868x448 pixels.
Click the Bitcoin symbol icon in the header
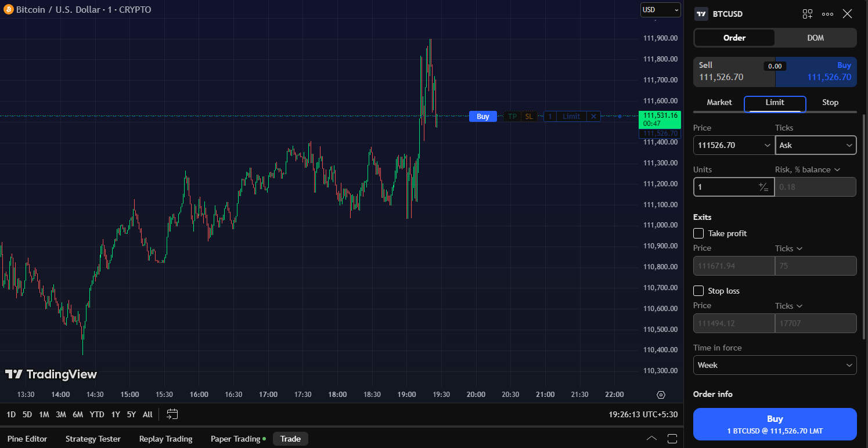tap(8, 9)
